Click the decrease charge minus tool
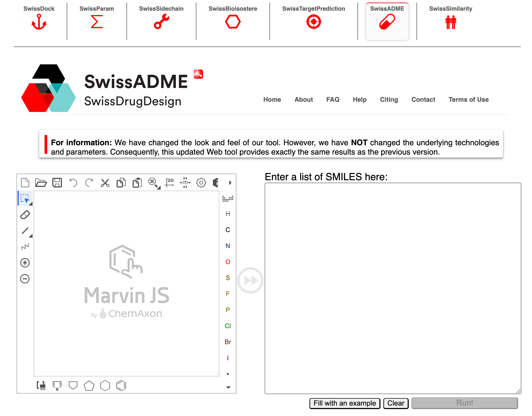This screenshot has width=532, height=416. point(25,279)
